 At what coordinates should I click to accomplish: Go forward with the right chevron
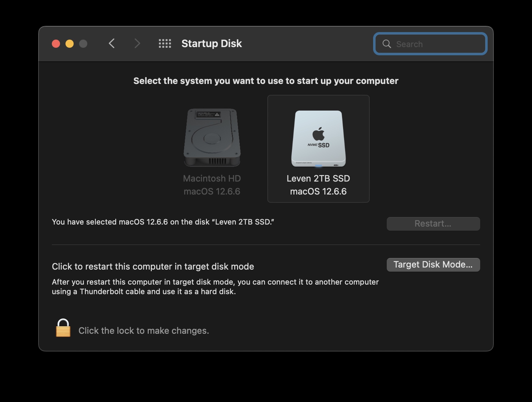[137, 43]
